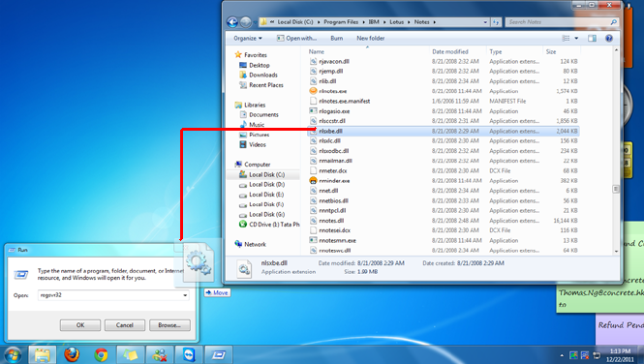
Task: Click the change view icon
Action: [566, 38]
